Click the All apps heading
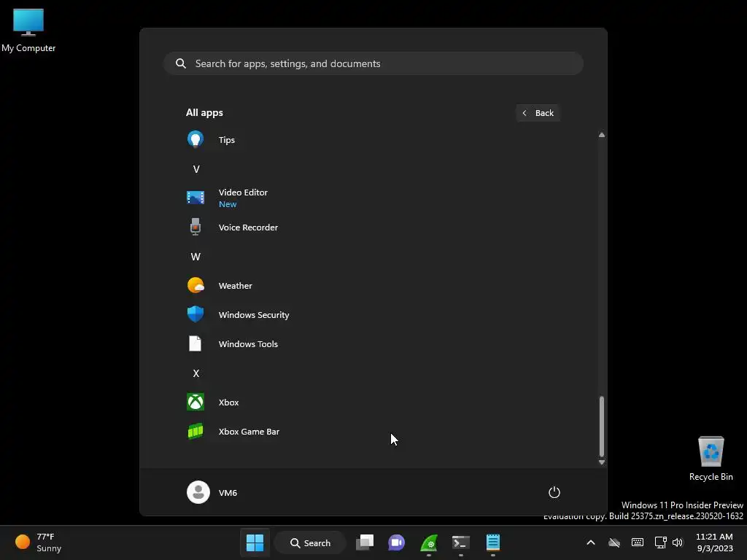The image size is (747, 560). coord(204,113)
